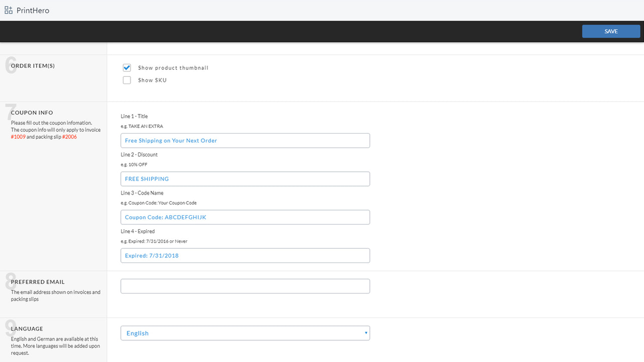Click the empty Preferred Email input field
The width and height of the screenshot is (644, 362).
point(245,286)
